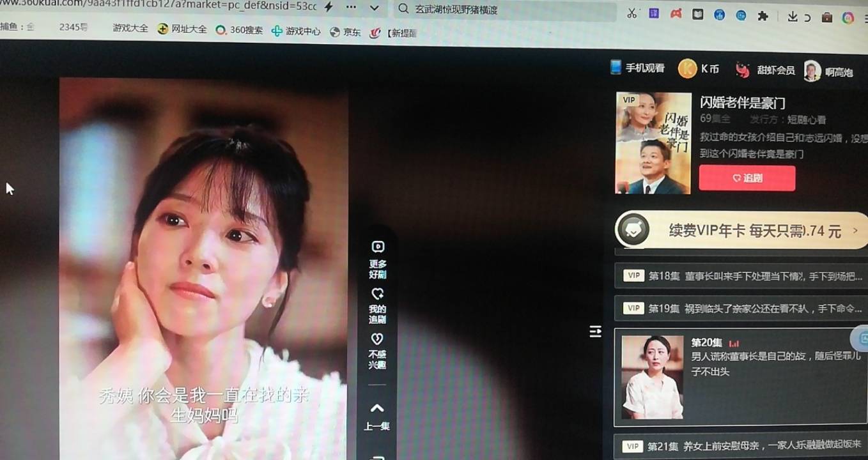
Task: Open the 续费VIP年卡 renewal banner
Action: tap(741, 231)
